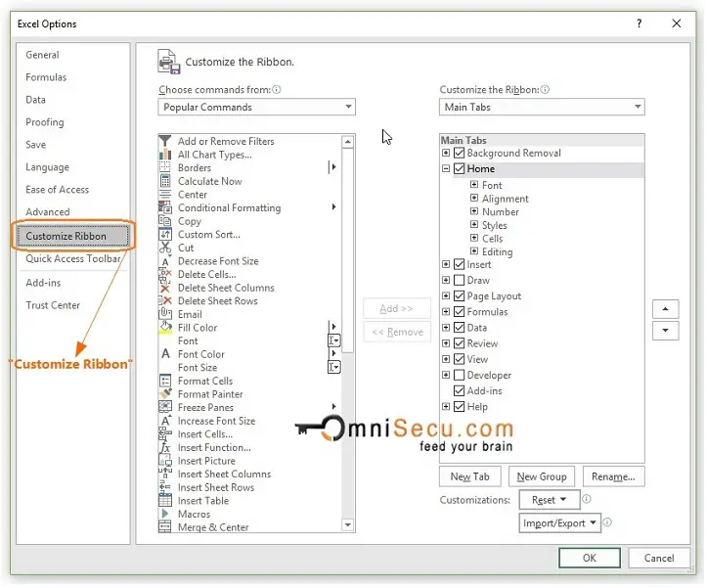Select General in options sidebar
706x588 pixels.
42,55
